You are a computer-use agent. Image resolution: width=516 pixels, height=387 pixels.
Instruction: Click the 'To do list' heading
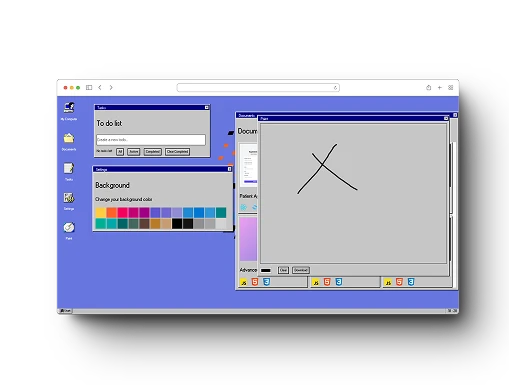point(109,123)
